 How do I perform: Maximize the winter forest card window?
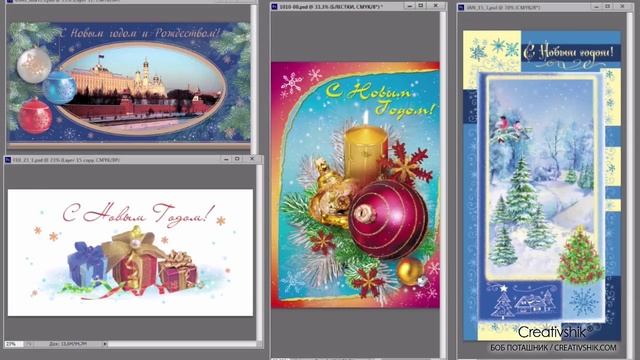[x=608, y=7]
